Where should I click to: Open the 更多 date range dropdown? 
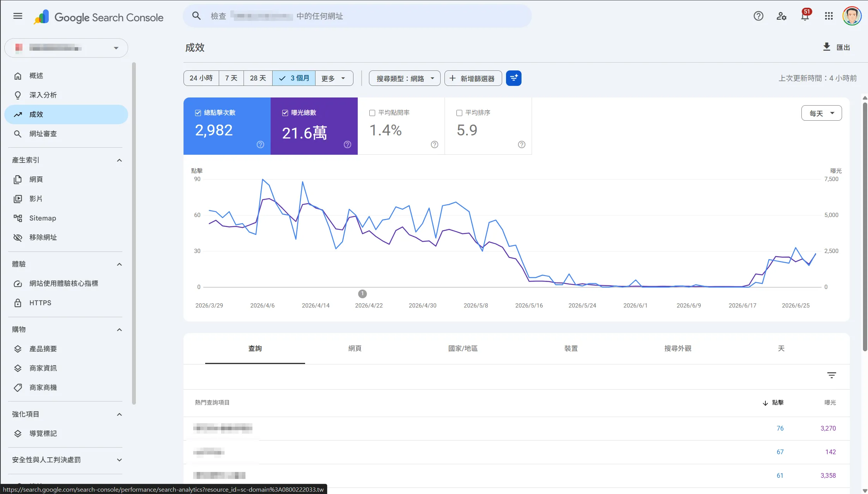pyautogui.click(x=334, y=78)
